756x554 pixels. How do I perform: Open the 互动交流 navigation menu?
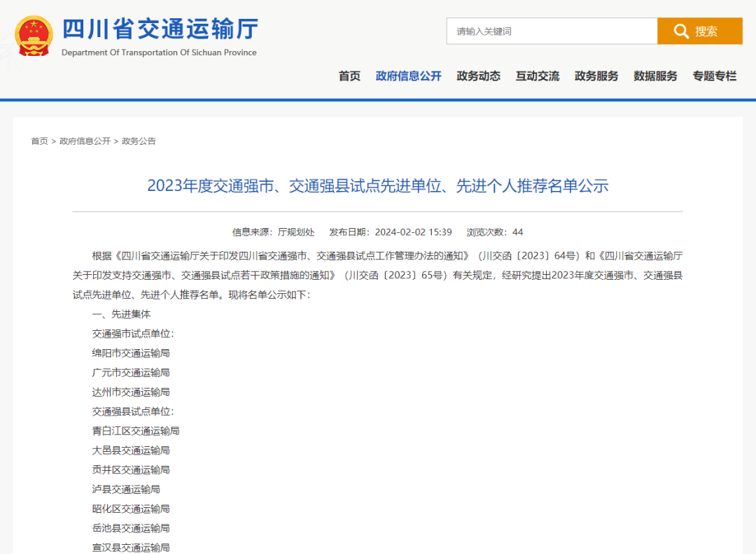click(x=538, y=76)
